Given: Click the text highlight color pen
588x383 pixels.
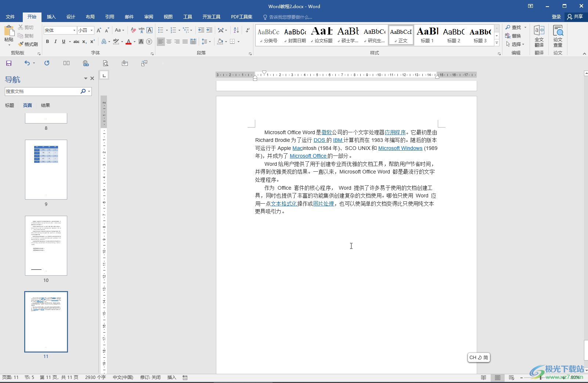Looking at the screenshot, I should pos(116,42).
